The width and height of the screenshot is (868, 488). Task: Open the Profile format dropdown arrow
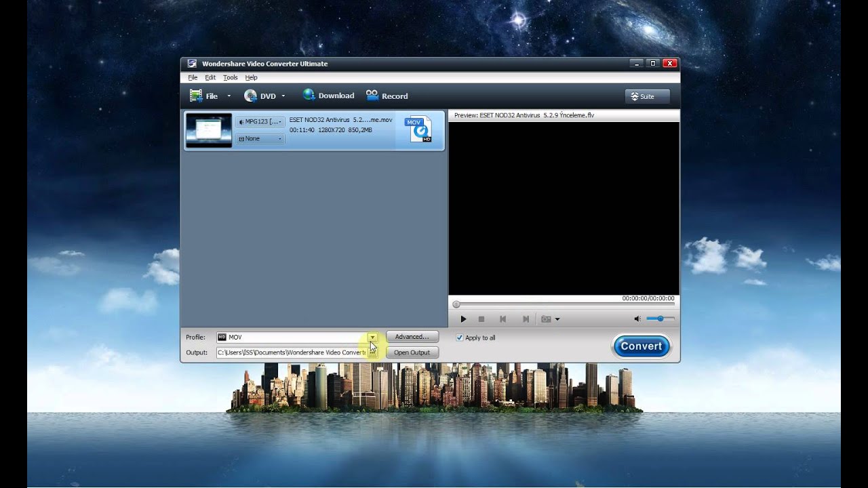(x=372, y=337)
